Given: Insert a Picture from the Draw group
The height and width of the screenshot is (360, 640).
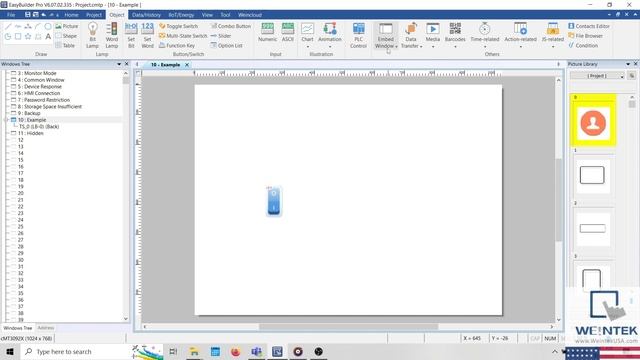Looking at the screenshot, I should [66, 26].
